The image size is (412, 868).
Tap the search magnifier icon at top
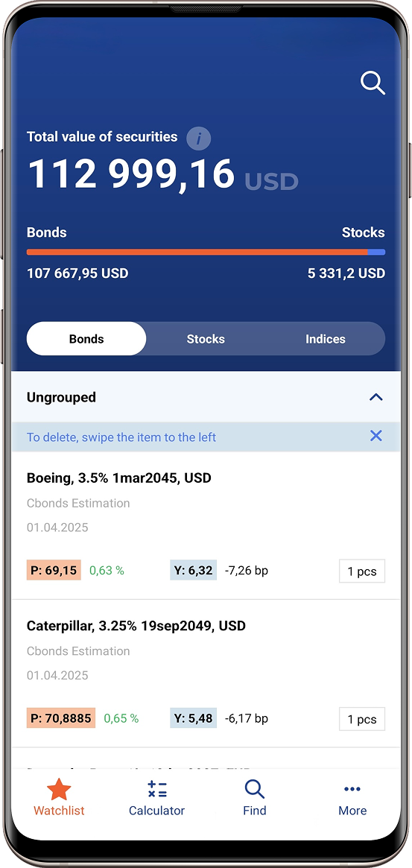tap(373, 83)
